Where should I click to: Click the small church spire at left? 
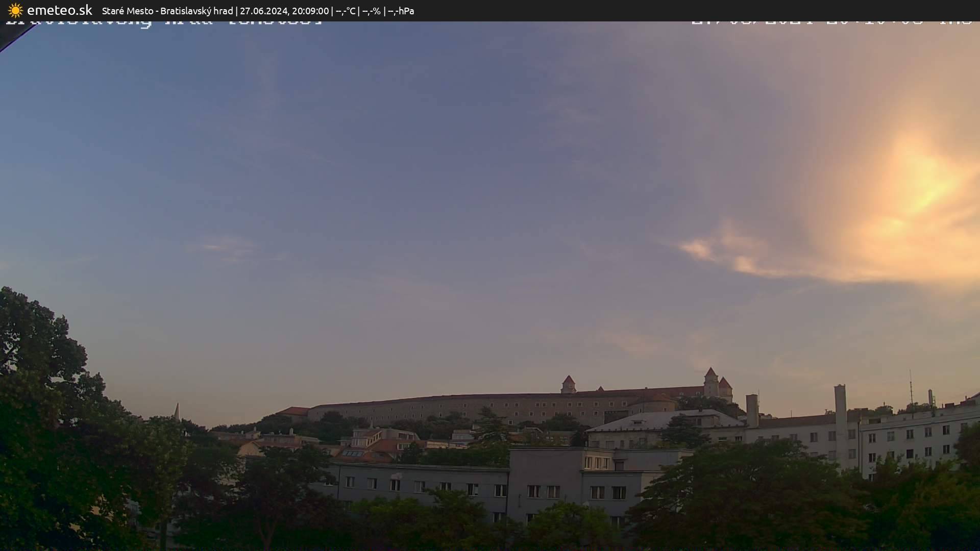point(177,411)
